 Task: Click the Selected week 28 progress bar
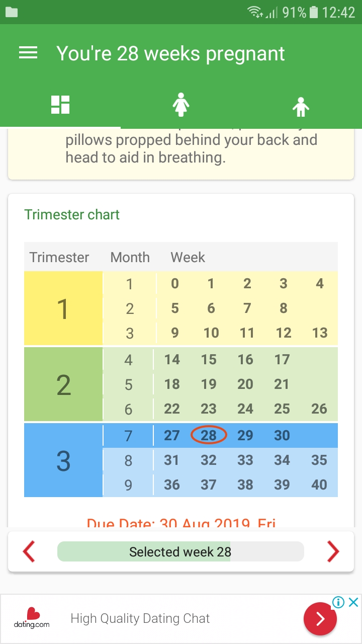click(180, 551)
